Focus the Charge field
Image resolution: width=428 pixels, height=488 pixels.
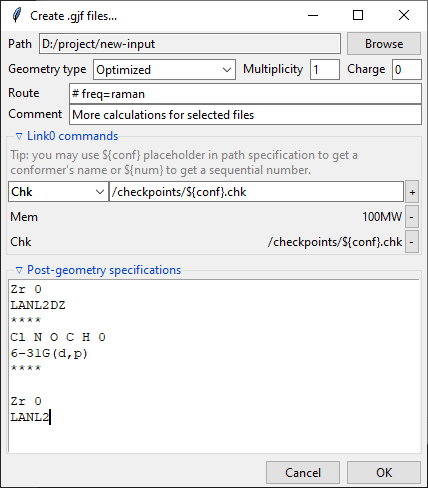[407, 69]
